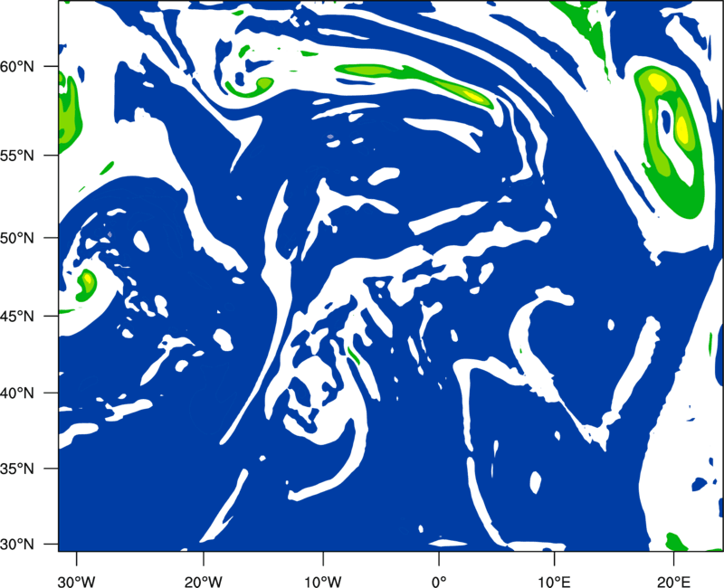Click the 30°N latitude label
The image size is (724, 588).
point(17,545)
